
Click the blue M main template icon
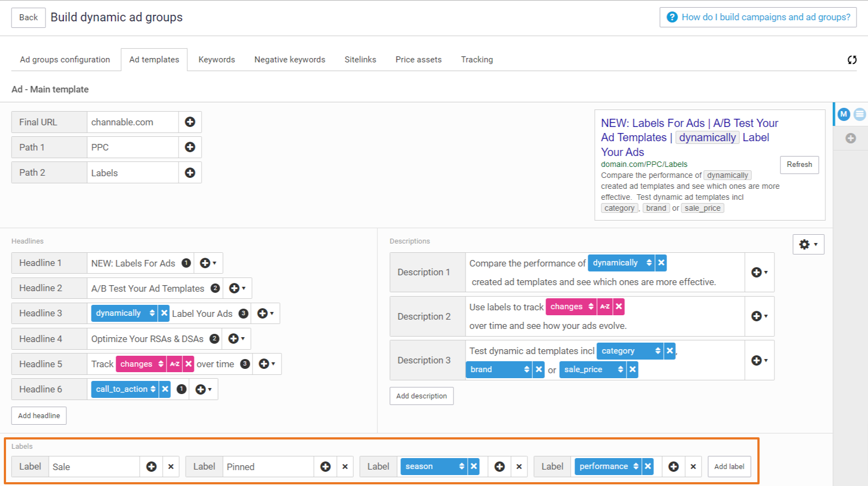pyautogui.click(x=844, y=114)
